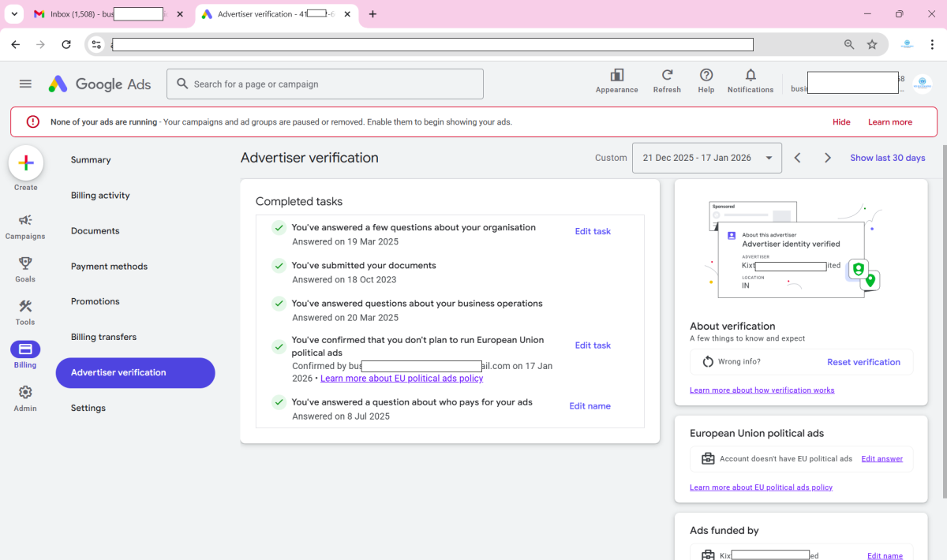Open tab list dropdown in Chrome
The image size is (947, 560).
[15, 14]
